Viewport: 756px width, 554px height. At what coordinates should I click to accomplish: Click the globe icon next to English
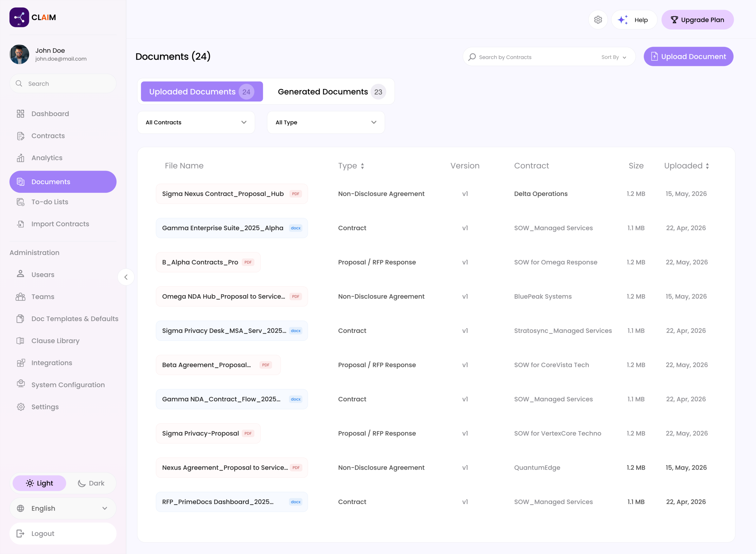pyautogui.click(x=20, y=508)
